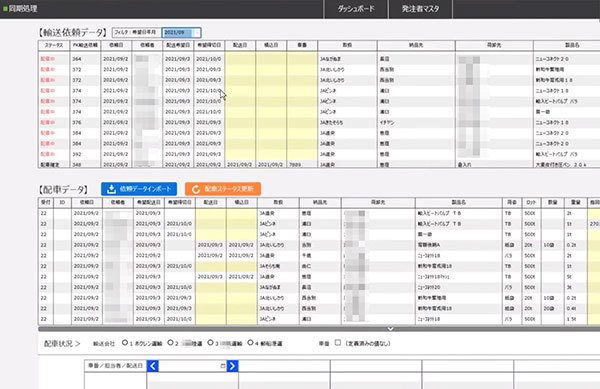600x389 pixels.
Task: Click the 同期処理 header item
Action: coord(22,8)
